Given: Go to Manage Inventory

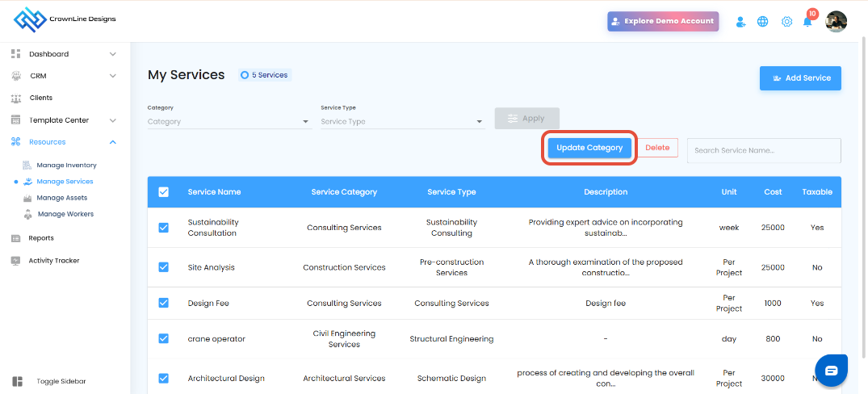Looking at the screenshot, I should [x=66, y=166].
